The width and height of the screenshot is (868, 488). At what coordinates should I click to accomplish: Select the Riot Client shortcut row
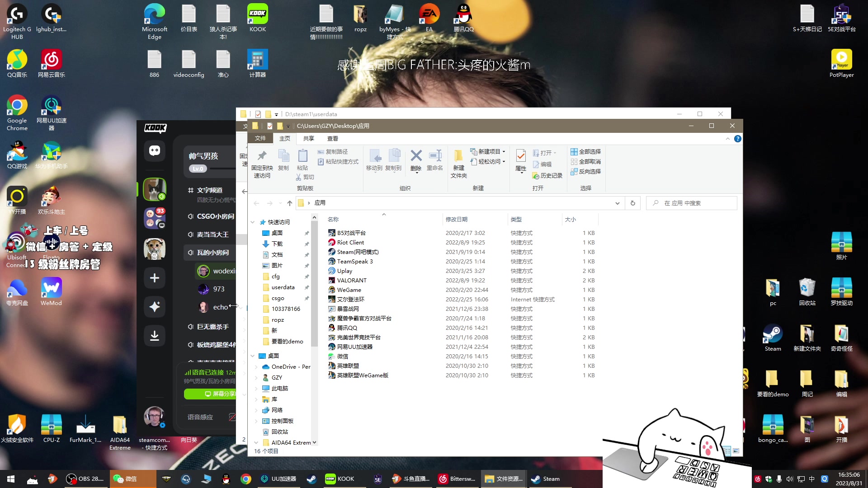click(461, 243)
